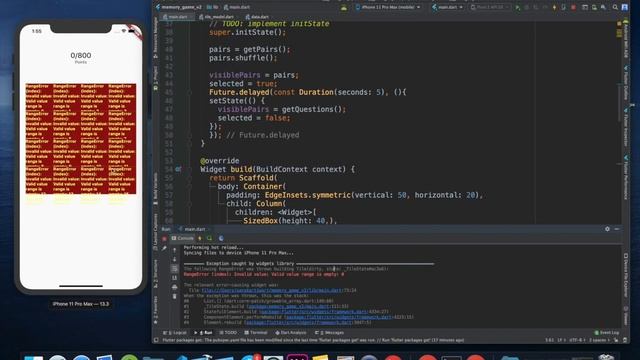Toggle scroll to end in console gutter
Image resolution: width=640 pixels, height=360 pixels.
tap(175, 278)
